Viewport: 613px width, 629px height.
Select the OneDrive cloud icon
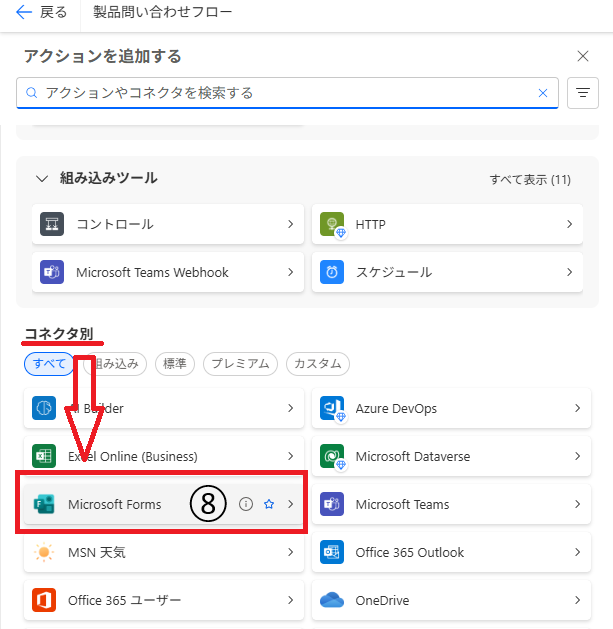tap(332, 601)
